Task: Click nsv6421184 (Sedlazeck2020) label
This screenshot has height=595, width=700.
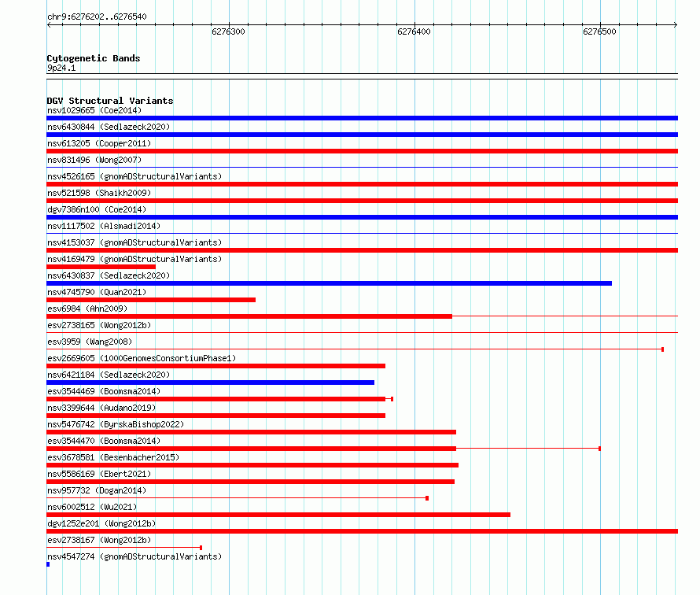Action: [109, 375]
